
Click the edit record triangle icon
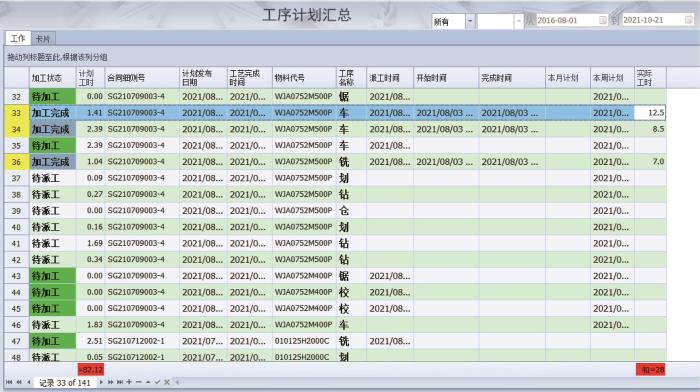point(148,382)
